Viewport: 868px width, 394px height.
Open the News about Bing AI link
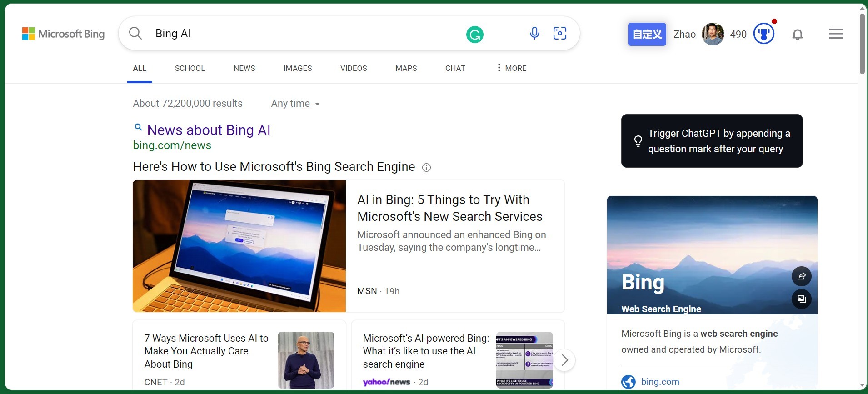point(209,130)
